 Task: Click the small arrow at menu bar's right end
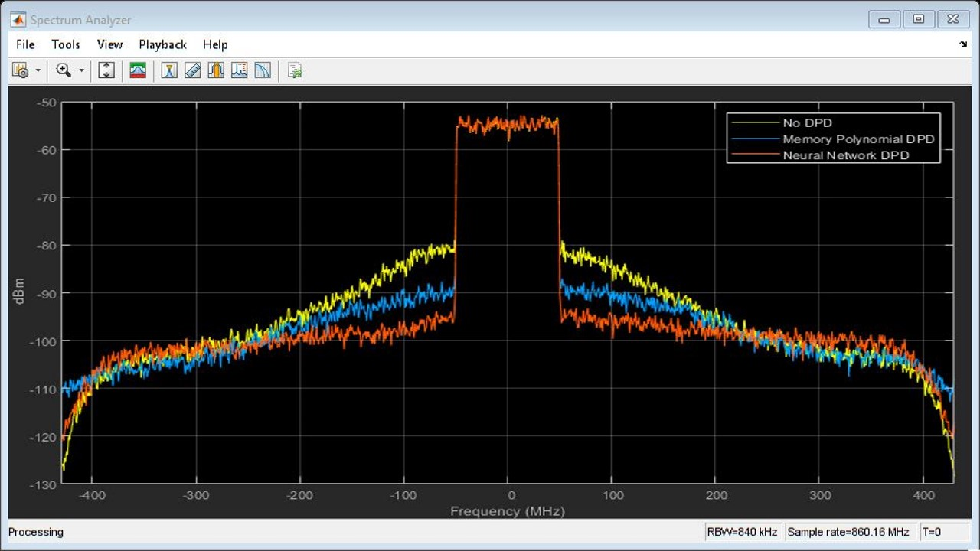pos(963,44)
